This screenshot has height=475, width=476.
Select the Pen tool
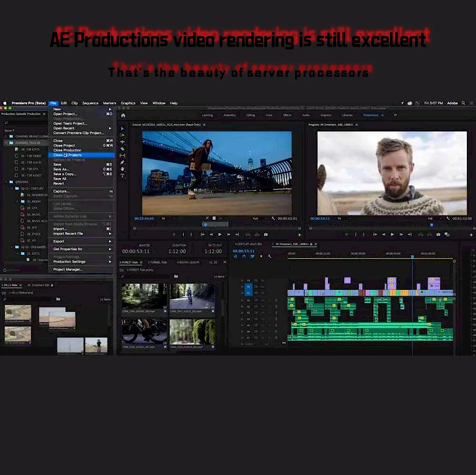[122, 162]
